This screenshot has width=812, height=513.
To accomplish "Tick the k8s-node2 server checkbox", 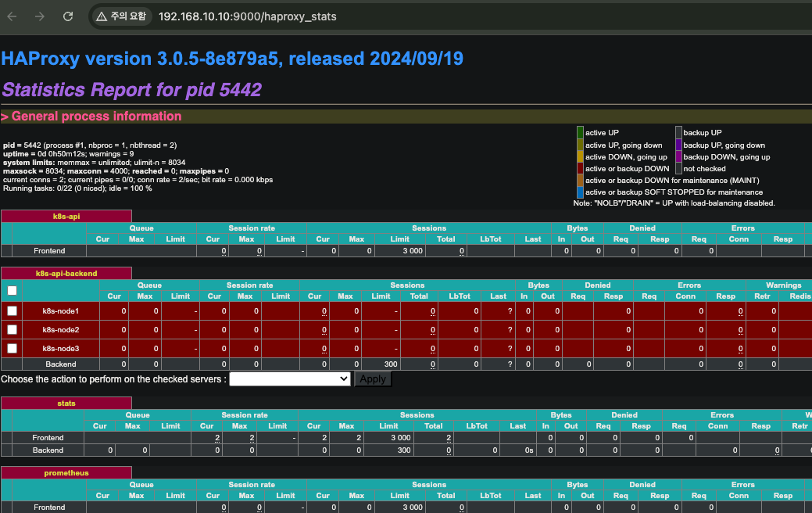I will [12, 329].
